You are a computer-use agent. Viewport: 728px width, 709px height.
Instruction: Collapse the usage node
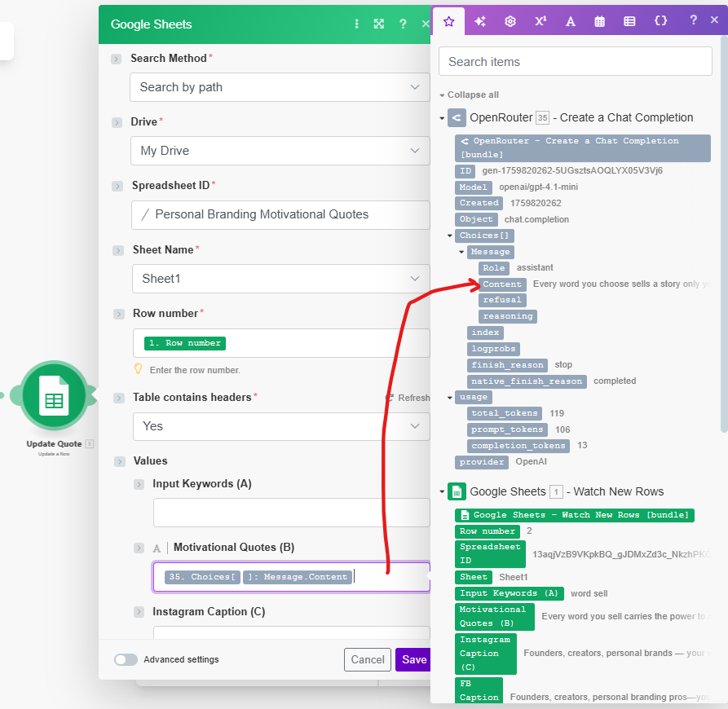449,398
